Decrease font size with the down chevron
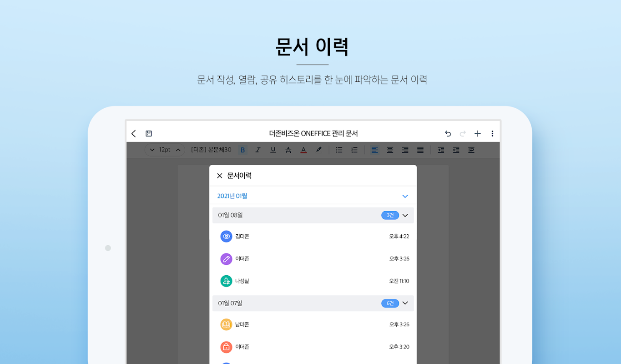Viewport: 621px width, 364px height. coord(152,150)
